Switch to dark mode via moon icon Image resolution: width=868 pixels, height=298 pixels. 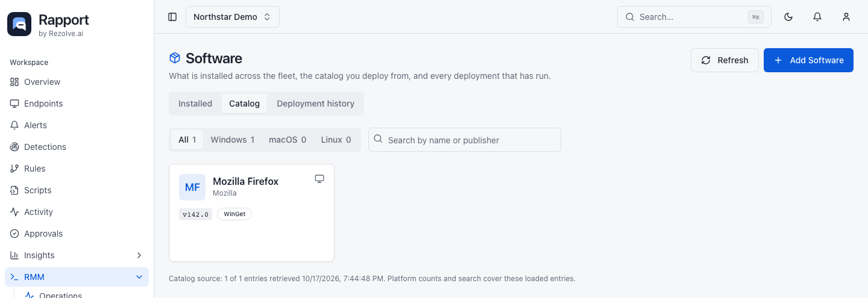coord(788,17)
